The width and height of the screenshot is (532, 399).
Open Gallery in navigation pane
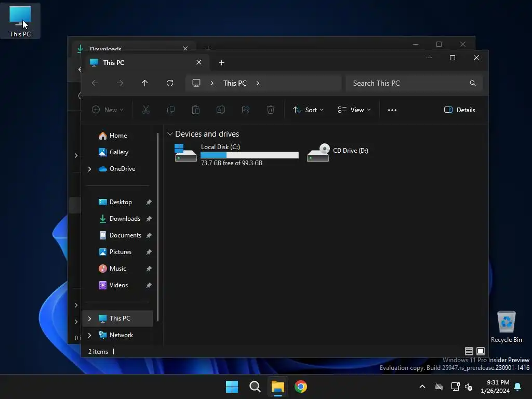(x=118, y=152)
